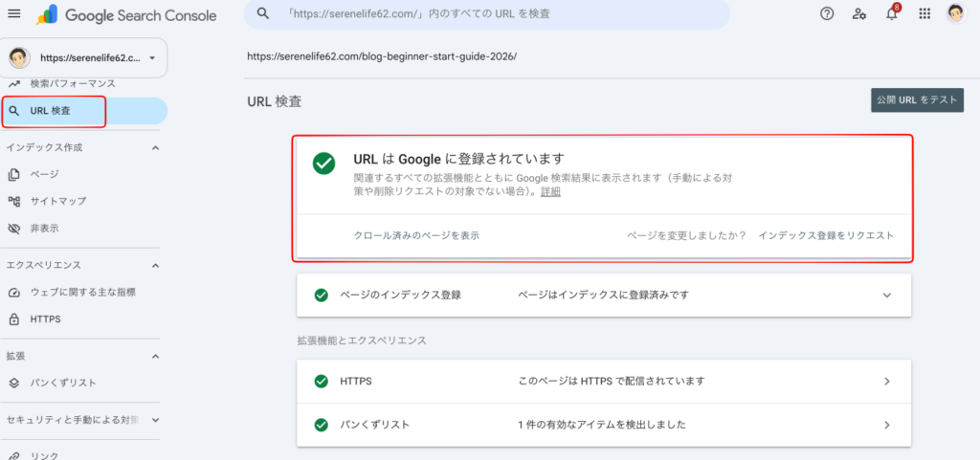Screen dimensions: 980x460
Task: Click the link chain リンク icon
Action: coord(13,455)
